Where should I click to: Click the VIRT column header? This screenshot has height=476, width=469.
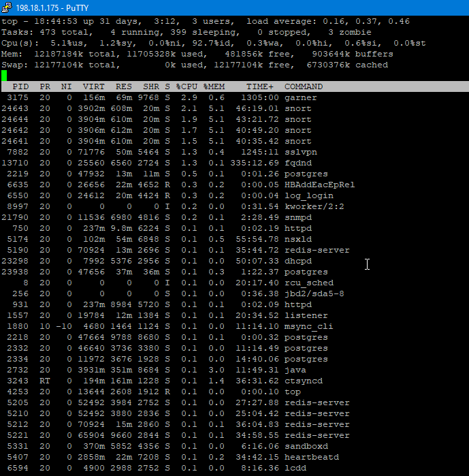94,86
